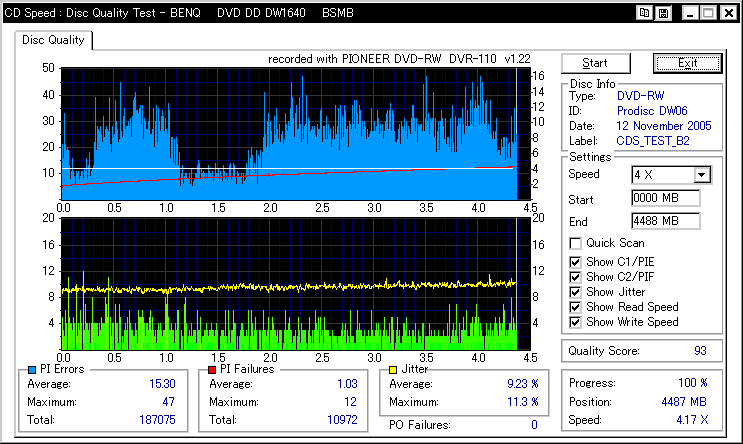Minimize the CD Speed window

[x=690, y=13]
